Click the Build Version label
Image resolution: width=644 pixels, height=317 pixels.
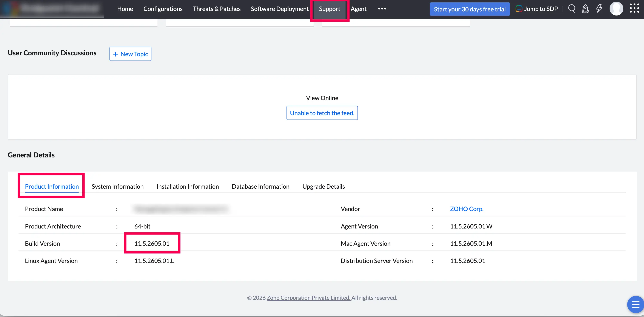pos(42,243)
